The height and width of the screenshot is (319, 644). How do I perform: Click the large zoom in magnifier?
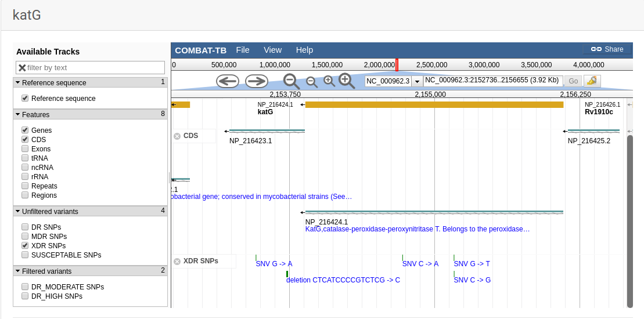click(347, 81)
